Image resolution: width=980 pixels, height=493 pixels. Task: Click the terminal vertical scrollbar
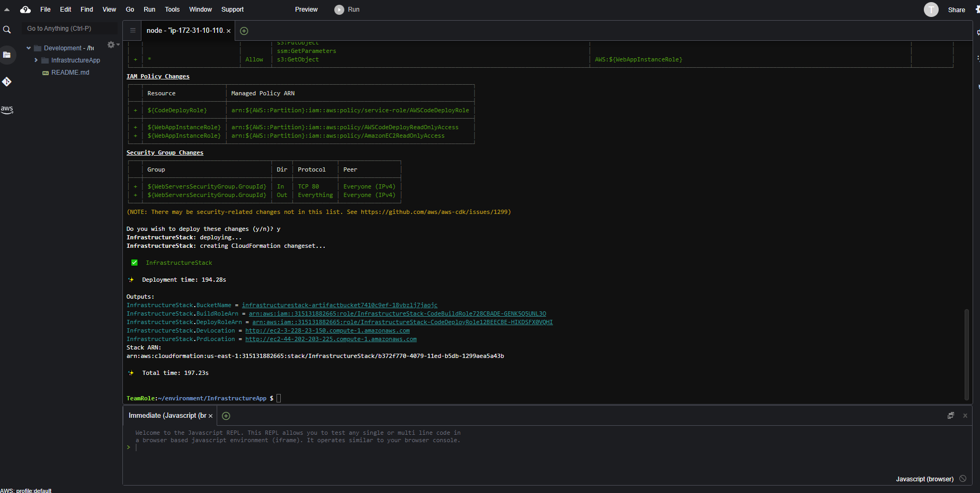(x=966, y=354)
